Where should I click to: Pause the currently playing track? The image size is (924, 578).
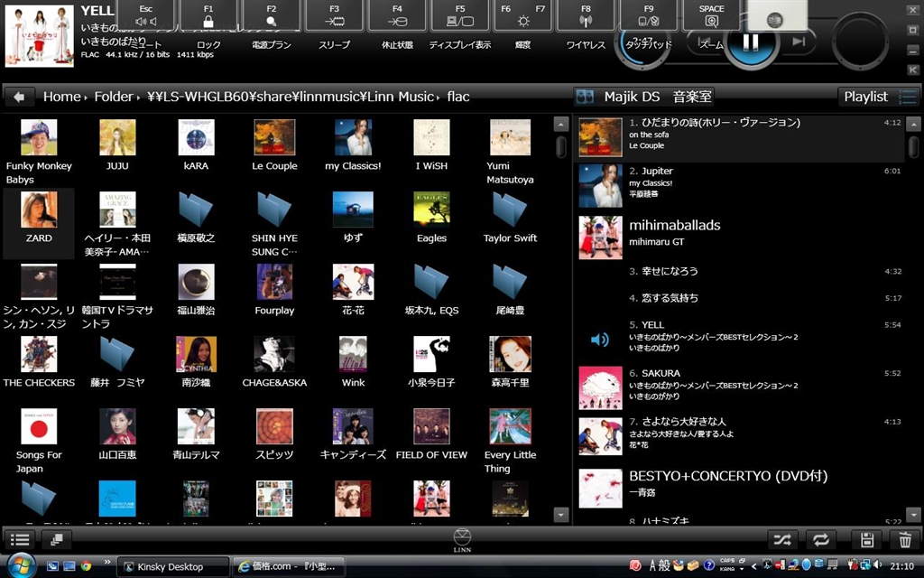[751, 42]
